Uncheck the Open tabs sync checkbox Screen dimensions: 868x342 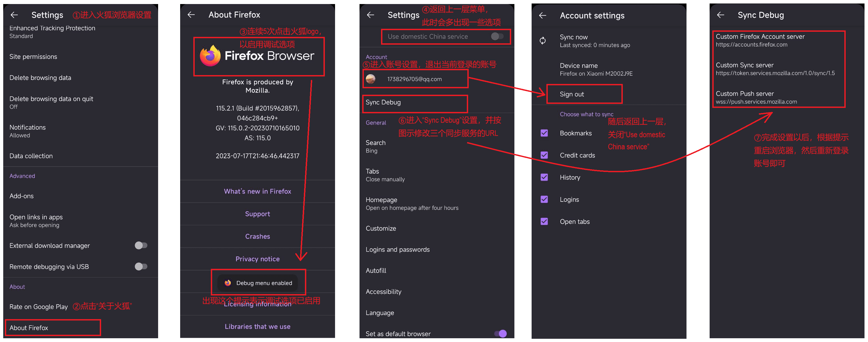pos(544,221)
